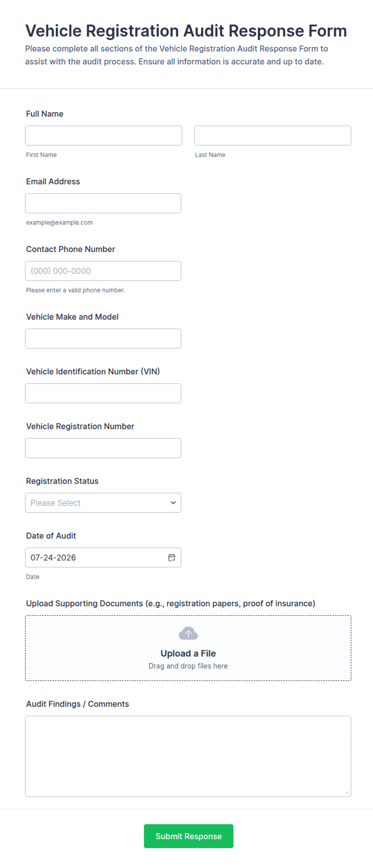Screen dimensions: 373x868
Task: Expand the Registration Status dropdown
Action: pyautogui.click(x=103, y=503)
